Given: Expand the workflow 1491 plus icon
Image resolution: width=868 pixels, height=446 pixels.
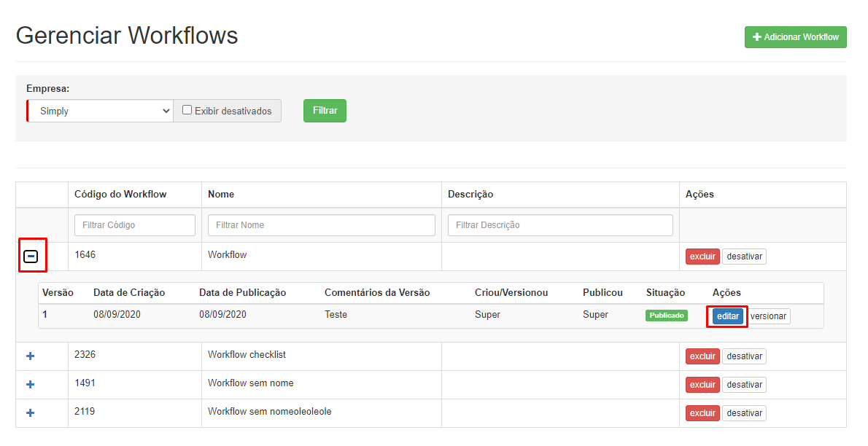Looking at the screenshot, I should (31, 385).
